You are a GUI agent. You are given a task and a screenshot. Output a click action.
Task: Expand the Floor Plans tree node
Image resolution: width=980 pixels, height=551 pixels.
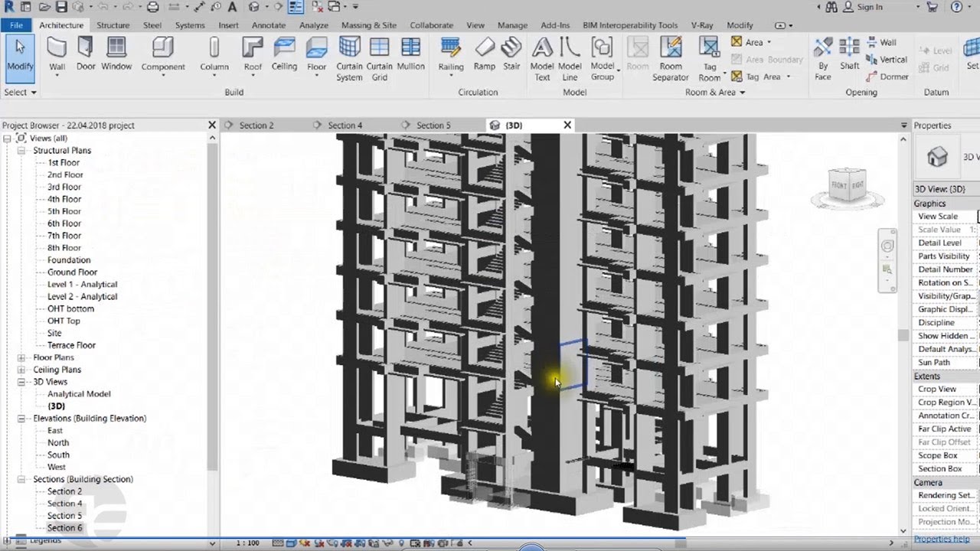pyautogui.click(x=21, y=357)
